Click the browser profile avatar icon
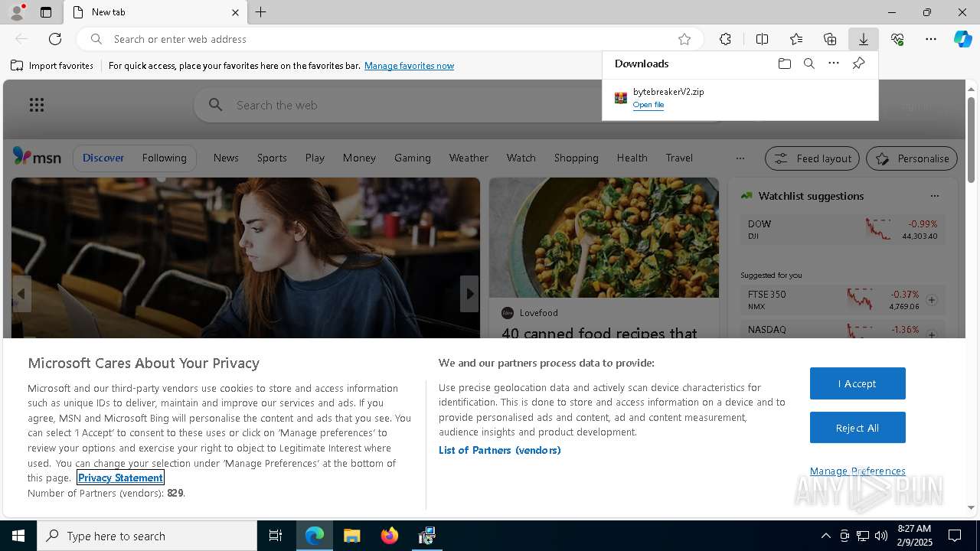 click(16, 12)
